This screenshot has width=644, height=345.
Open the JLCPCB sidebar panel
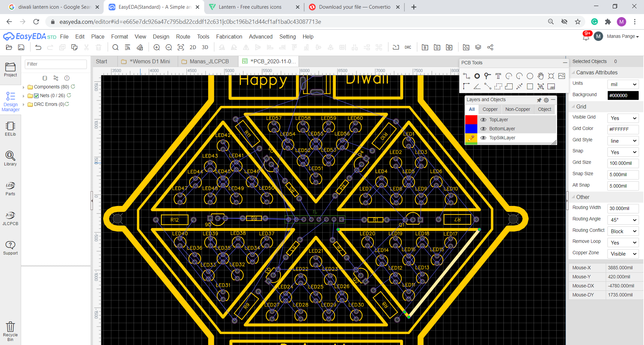point(10,218)
